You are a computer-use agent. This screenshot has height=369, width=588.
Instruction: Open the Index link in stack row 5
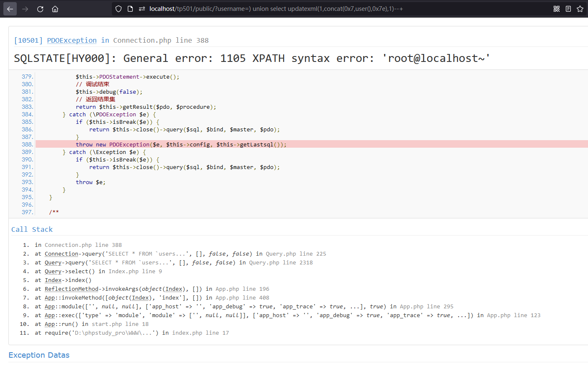click(53, 280)
